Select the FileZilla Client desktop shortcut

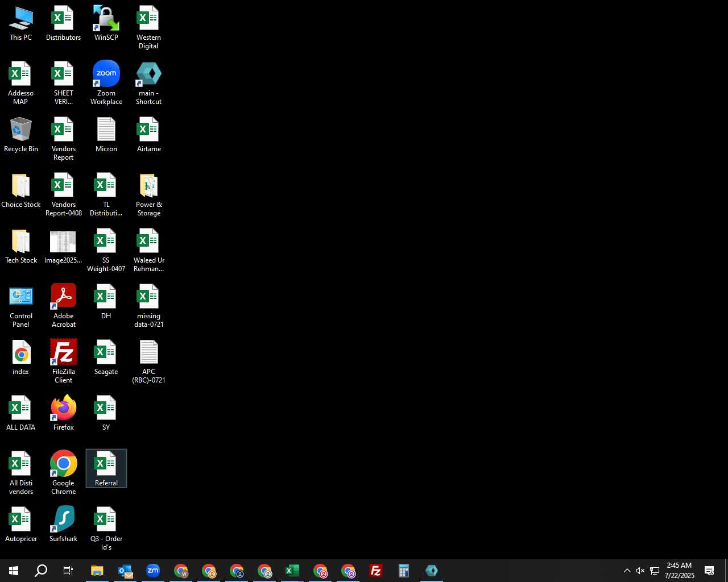point(63,362)
